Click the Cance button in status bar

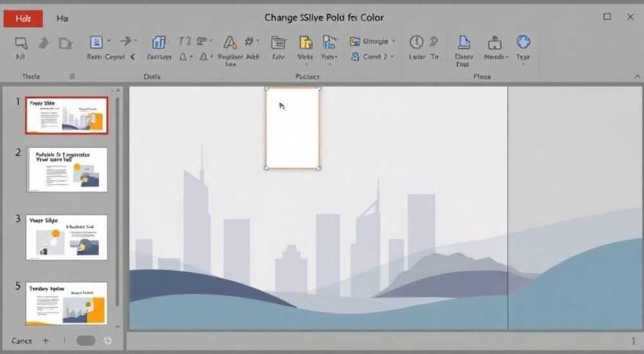point(22,341)
